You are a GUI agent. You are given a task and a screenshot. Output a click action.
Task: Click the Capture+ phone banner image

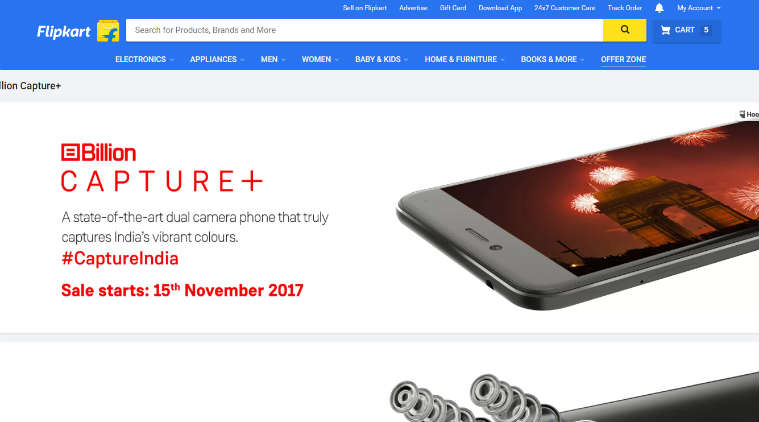click(577, 213)
